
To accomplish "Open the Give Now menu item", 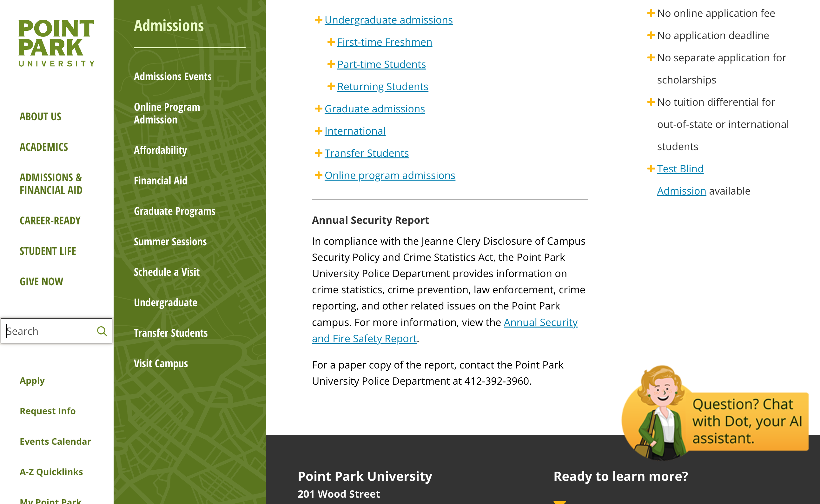I will tap(41, 282).
